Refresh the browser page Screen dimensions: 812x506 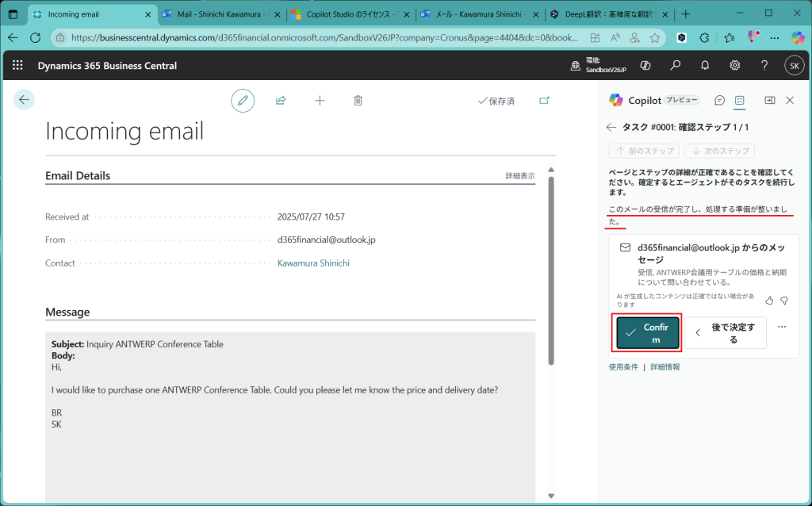point(35,37)
